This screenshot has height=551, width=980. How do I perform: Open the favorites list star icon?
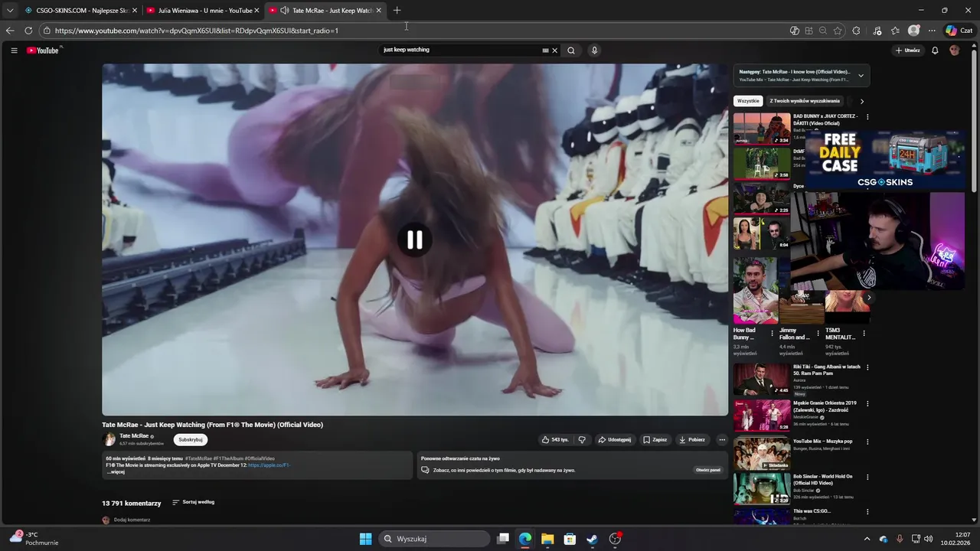(x=895, y=31)
